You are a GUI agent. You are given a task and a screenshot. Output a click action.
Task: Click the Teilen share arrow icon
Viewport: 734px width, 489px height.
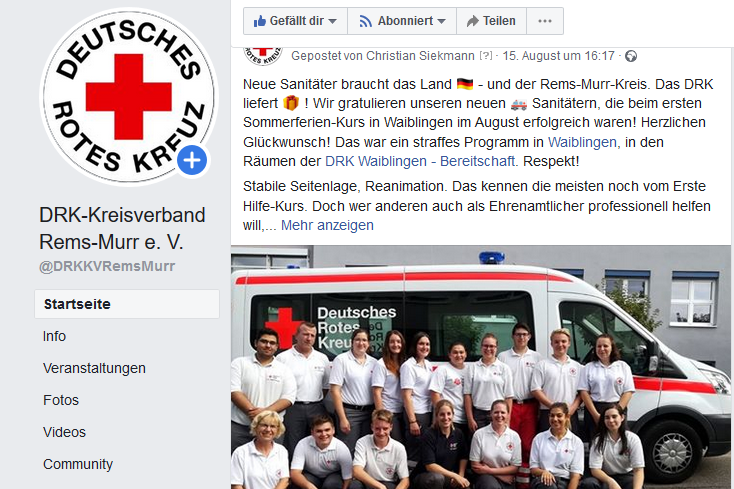click(473, 21)
